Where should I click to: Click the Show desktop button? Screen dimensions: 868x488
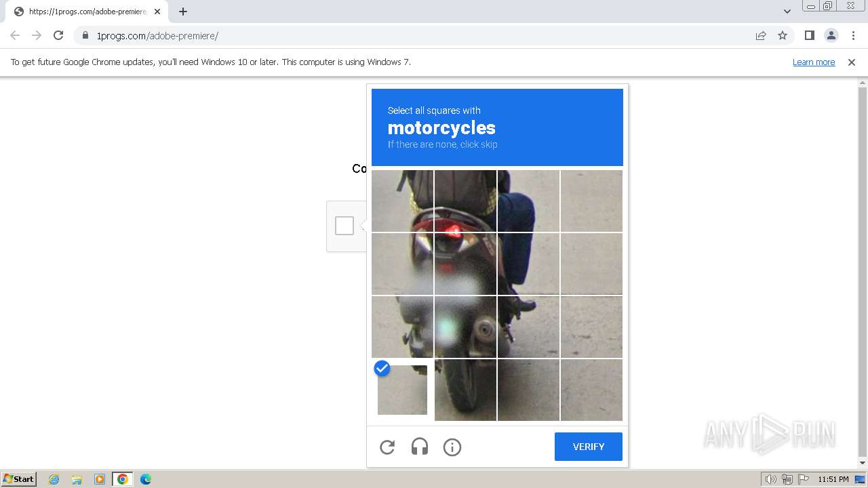point(860,479)
